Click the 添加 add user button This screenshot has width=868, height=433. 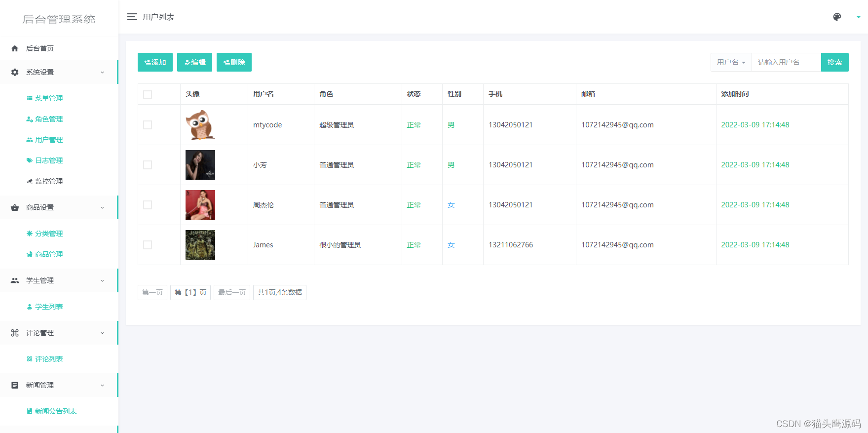[x=155, y=62]
